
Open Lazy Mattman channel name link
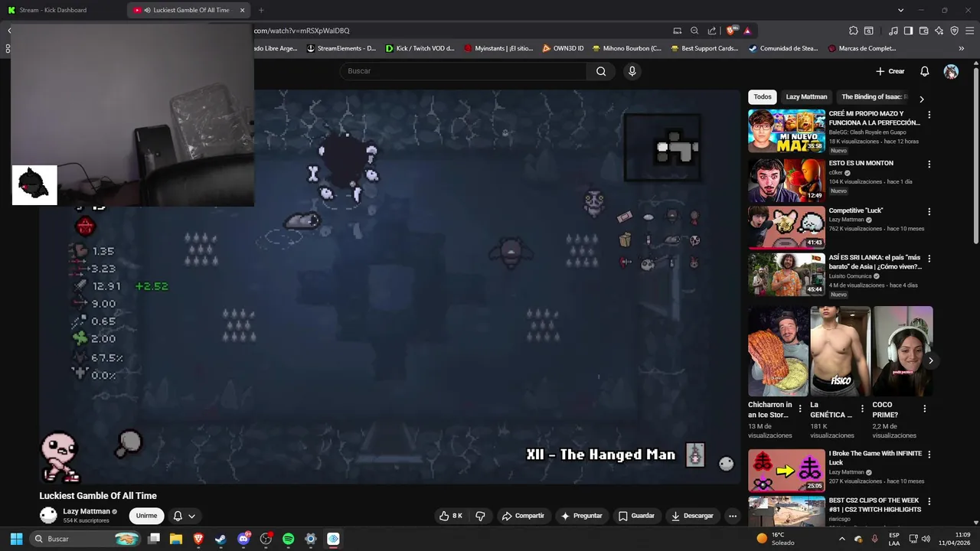87,511
